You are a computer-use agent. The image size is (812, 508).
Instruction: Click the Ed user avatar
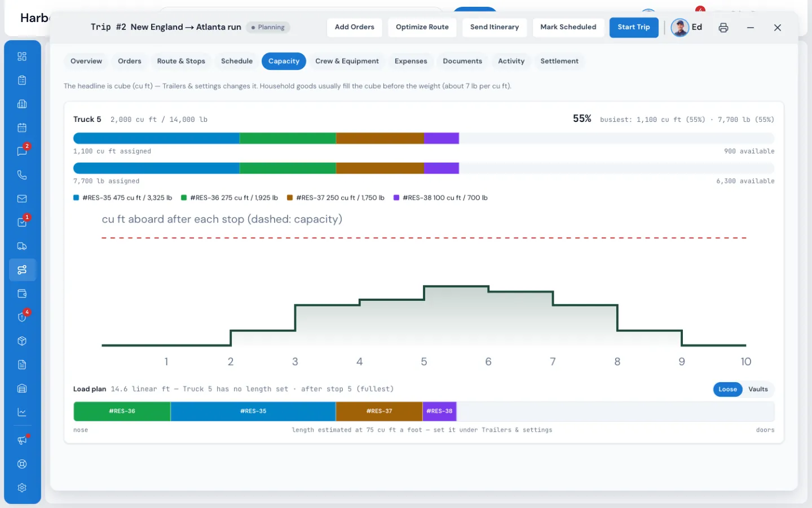click(679, 27)
